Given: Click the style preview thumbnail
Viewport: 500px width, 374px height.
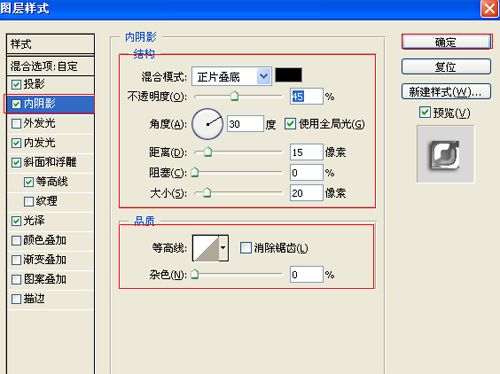Looking at the screenshot, I should pos(445,154).
